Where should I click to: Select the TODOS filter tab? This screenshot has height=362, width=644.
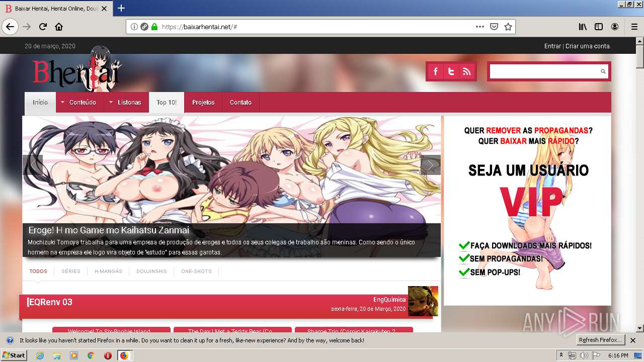click(x=38, y=271)
